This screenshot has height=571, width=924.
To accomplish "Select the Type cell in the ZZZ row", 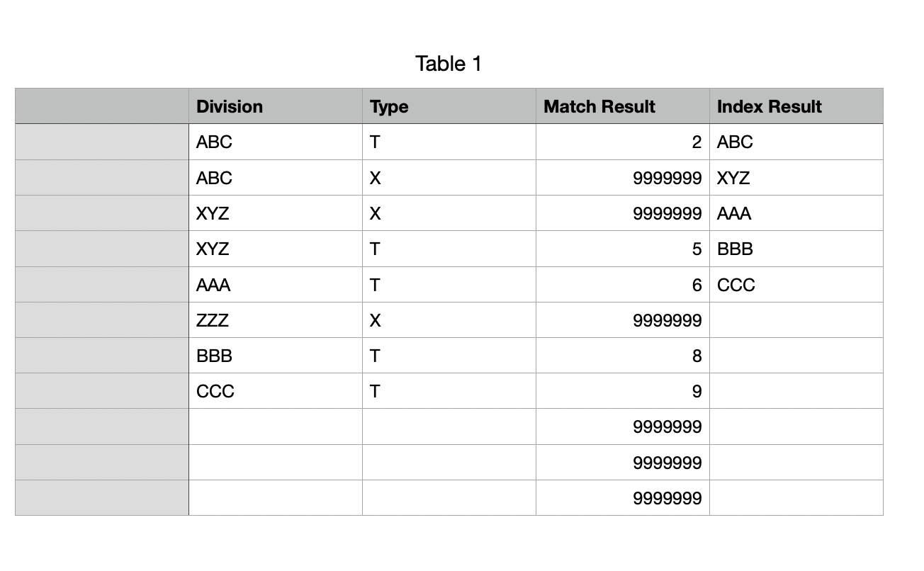I will coord(449,320).
